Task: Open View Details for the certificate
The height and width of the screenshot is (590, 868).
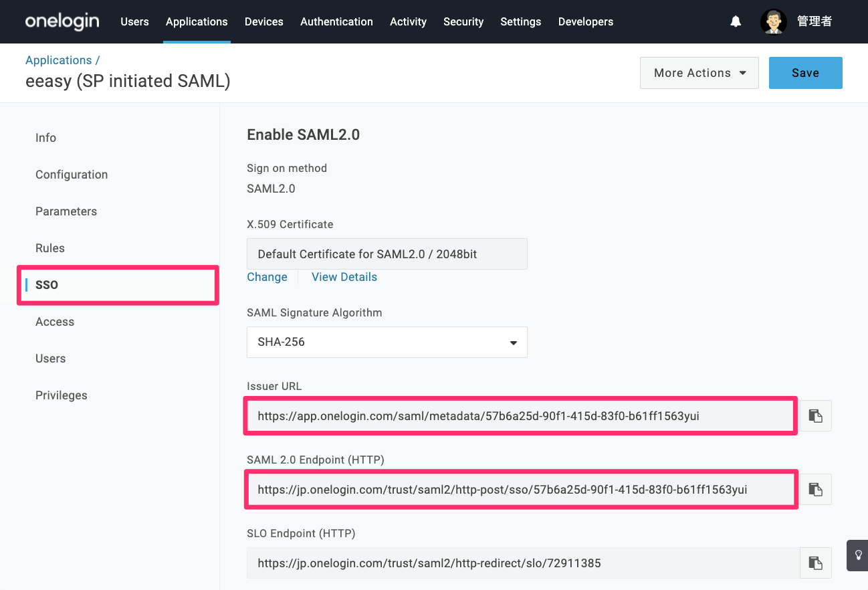Action: click(344, 277)
